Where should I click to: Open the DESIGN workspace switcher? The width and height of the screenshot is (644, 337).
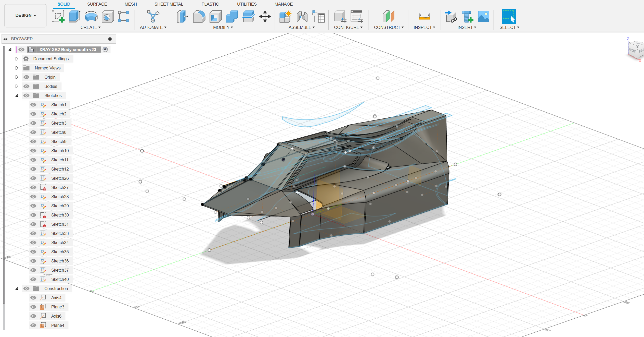coord(25,15)
